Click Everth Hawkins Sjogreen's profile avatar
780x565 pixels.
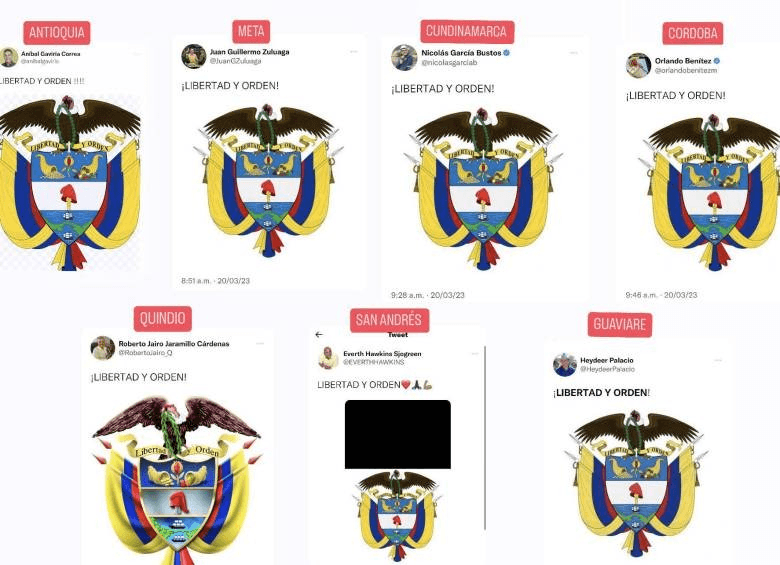[x=328, y=358]
